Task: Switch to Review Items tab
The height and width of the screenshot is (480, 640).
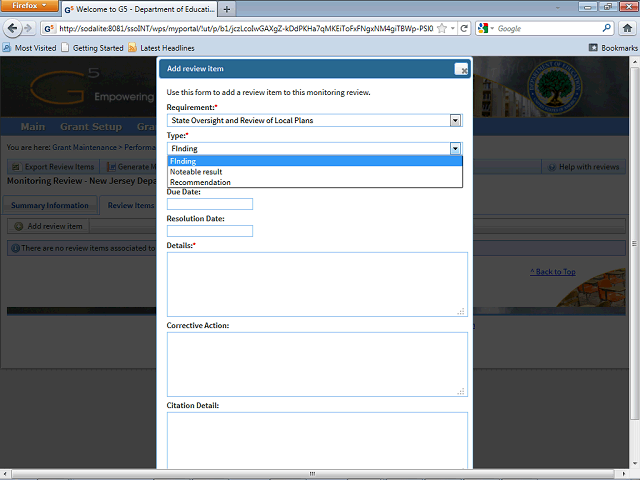Action: [131, 205]
